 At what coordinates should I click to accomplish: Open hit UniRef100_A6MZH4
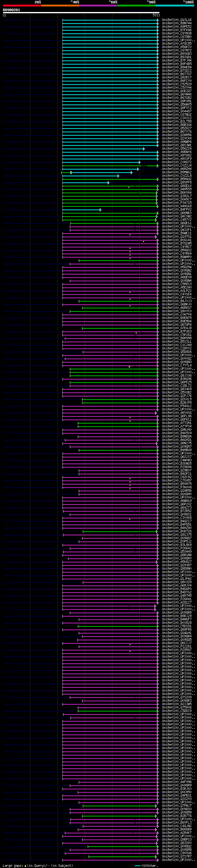(x=177, y=169)
